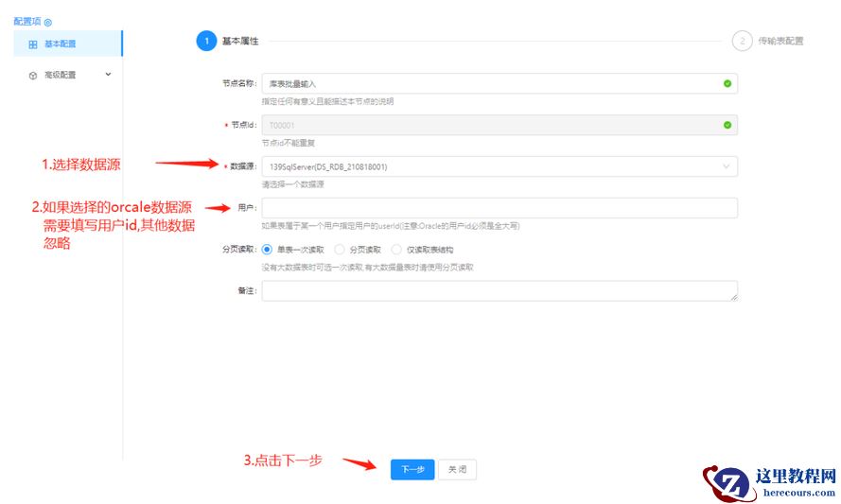Click the 基本配置 grid icon
841x504 pixels.
(x=33, y=44)
